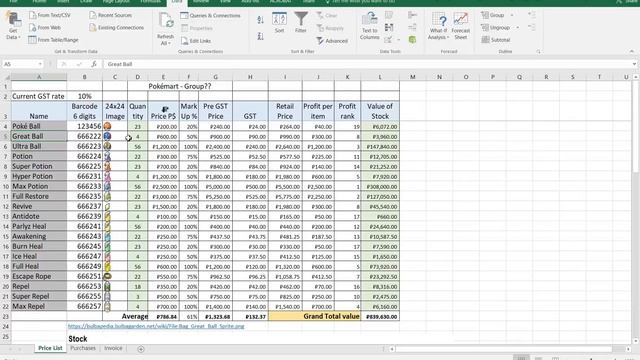The width and height of the screenshot is (640, 360).
Task: Click the Consolidate icon
Action: click(412, 15)
